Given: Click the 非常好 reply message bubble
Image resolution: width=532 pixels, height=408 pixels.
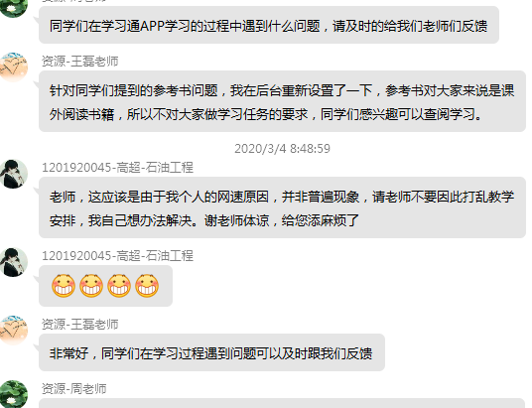Looking at the screenshot, I should click(211, 352).
